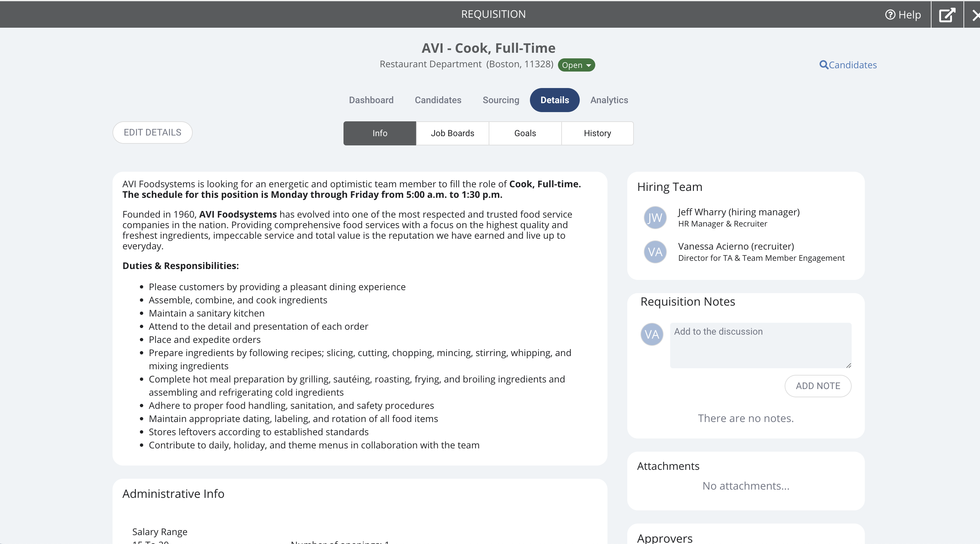Click Vanessa Acierno's VA avatar in Hiring Team
Image resolution: width=980 pixels, height=544 pixels.
coord(655,252)
